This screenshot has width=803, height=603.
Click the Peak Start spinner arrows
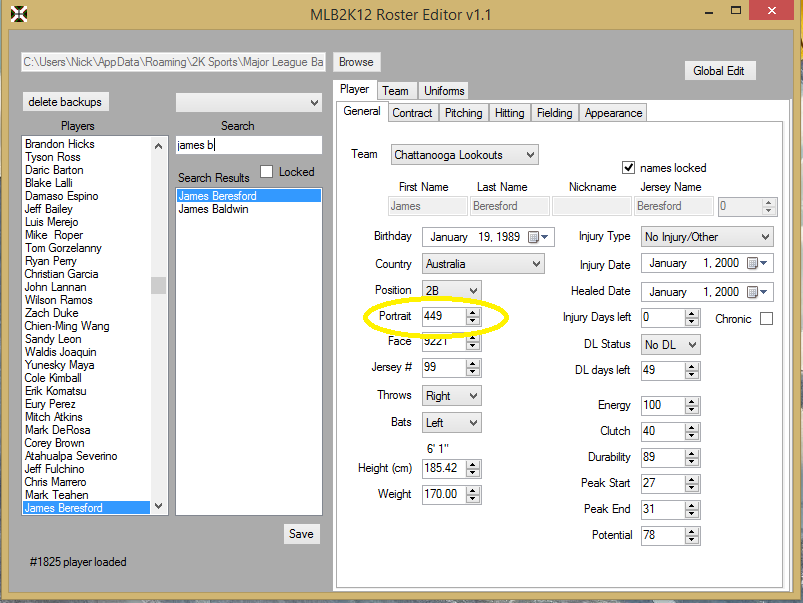(692, 483)
